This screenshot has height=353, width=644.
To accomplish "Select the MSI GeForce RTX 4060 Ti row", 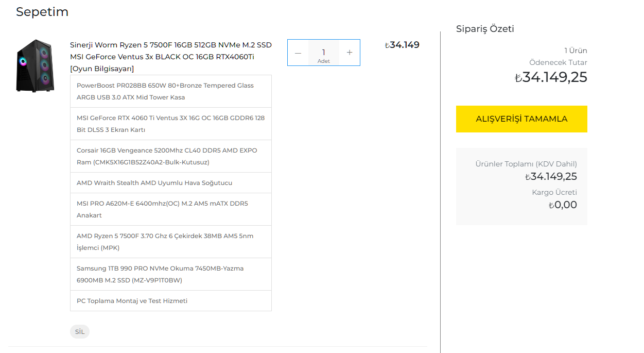I will click(x=170, y=124).
